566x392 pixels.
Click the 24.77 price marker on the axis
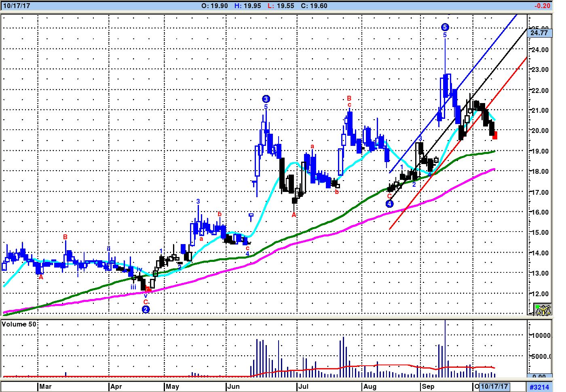coord(539,33)
